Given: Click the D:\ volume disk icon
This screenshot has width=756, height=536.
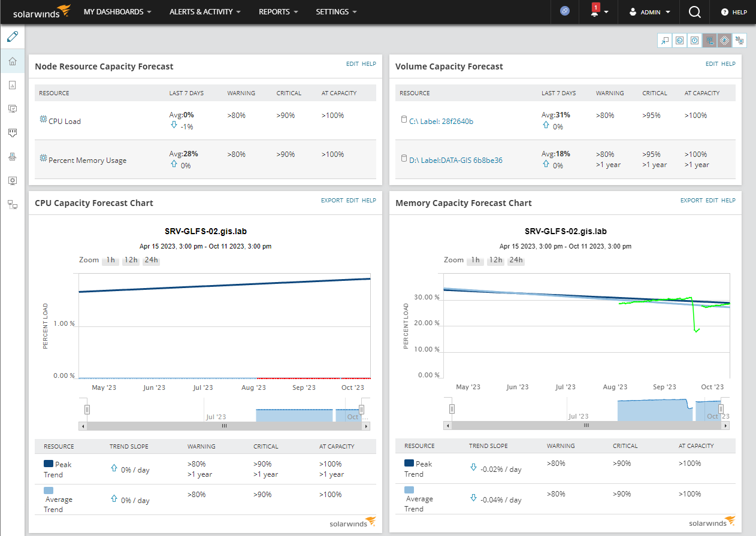Looking at the screenshot, I should (404, 159).
